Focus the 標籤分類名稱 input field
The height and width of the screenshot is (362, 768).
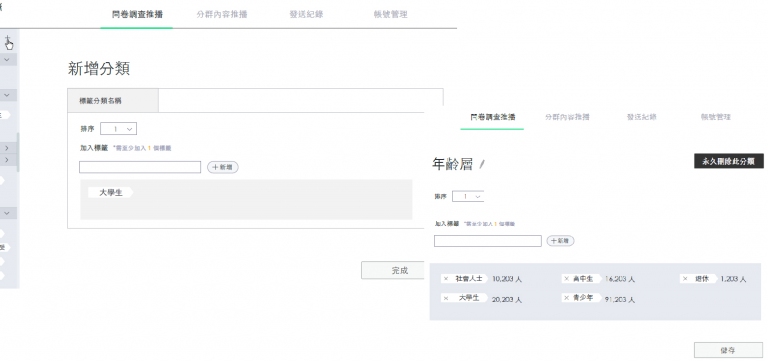[x=301, y=101]
